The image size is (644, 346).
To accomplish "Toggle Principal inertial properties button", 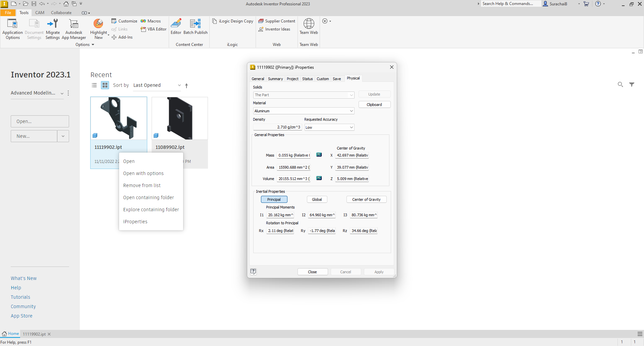I will point(274,199).
